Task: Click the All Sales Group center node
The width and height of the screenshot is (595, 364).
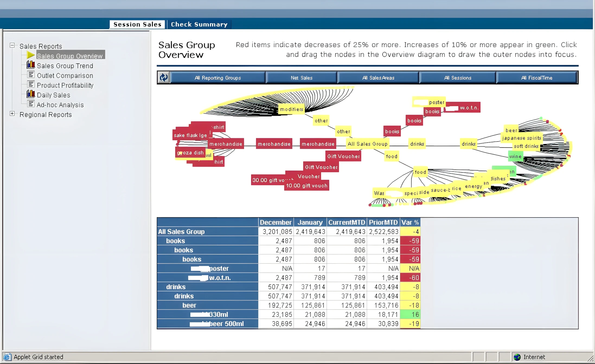Action: (367, 144)
